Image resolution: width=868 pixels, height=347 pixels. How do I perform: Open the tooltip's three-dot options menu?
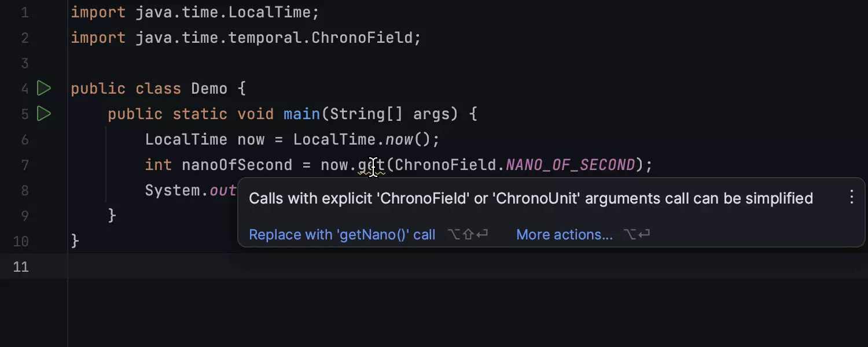pos(851,197)
